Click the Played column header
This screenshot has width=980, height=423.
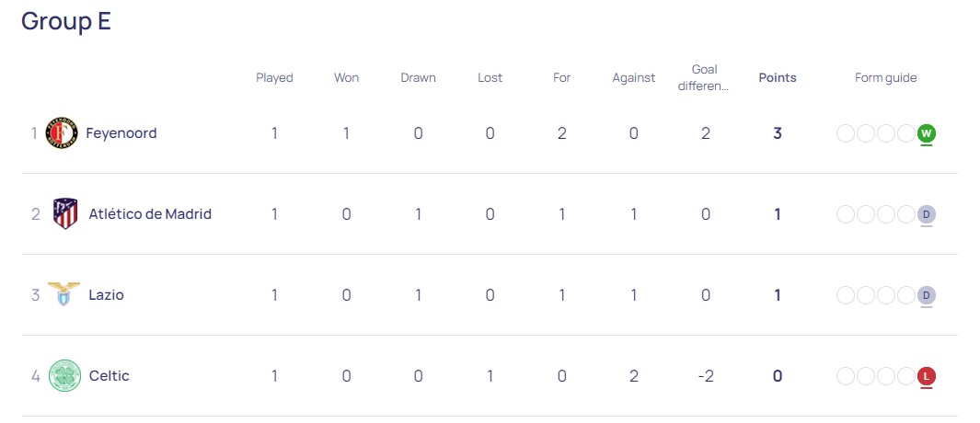pyautogui.click(x=274, y=78)
